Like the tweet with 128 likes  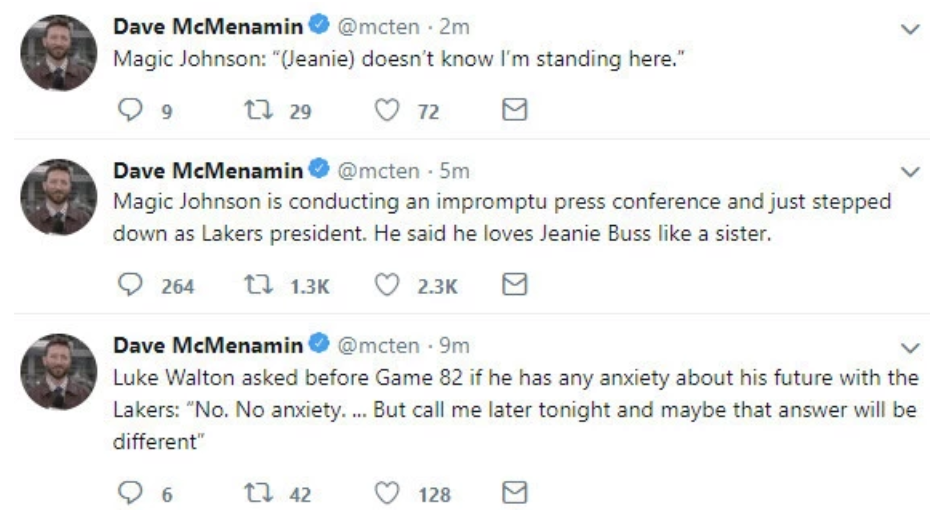coord(386,493)
